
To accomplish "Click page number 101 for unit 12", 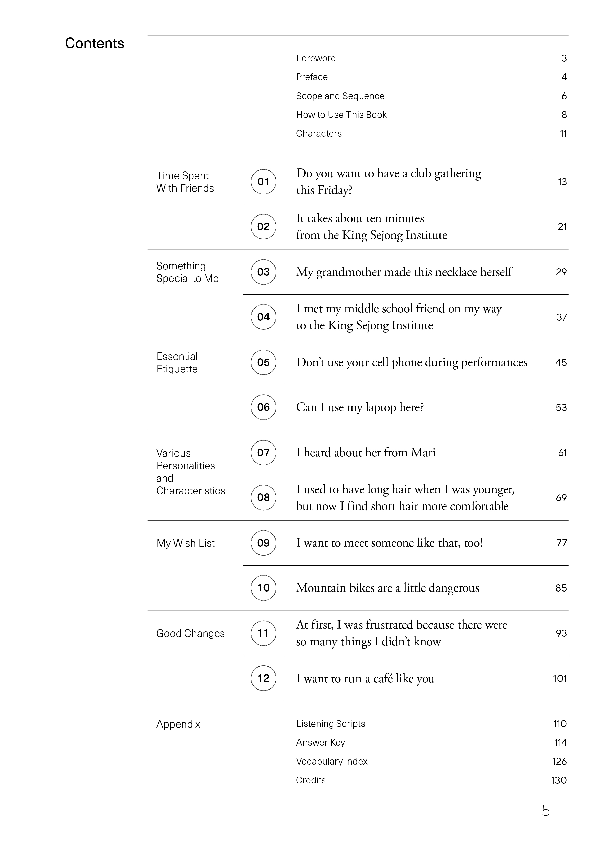I will 559,678.
